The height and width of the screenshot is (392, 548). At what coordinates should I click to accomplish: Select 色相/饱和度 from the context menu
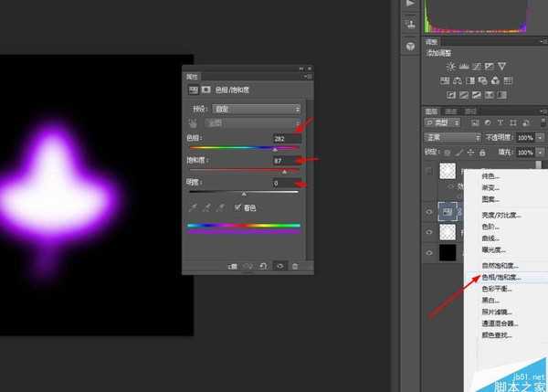coord(501,276)
